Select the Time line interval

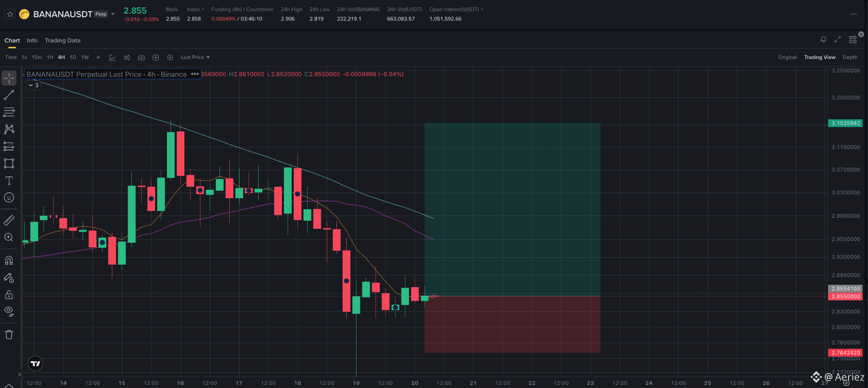pyautogui.click(x=11, y=57)
